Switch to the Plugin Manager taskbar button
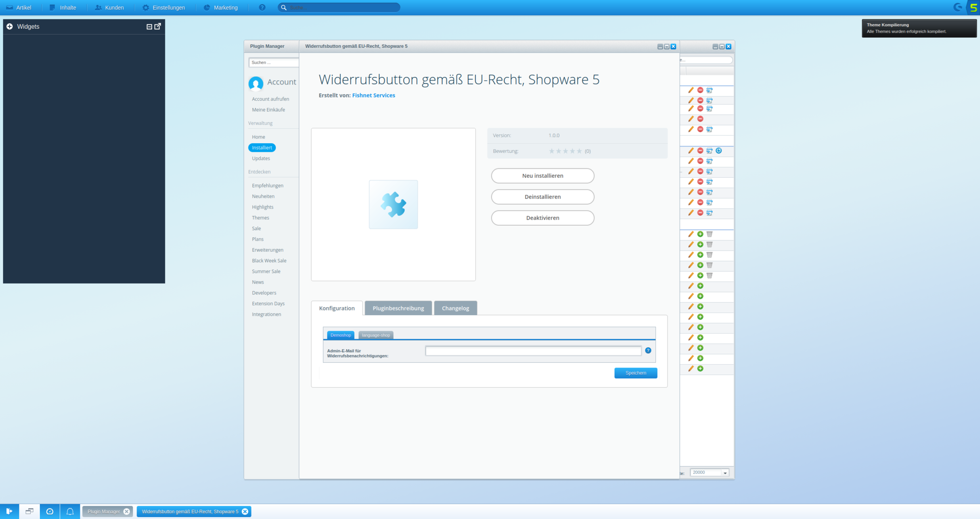The height and width of the screenshot is (519, 980). (103, 511)
